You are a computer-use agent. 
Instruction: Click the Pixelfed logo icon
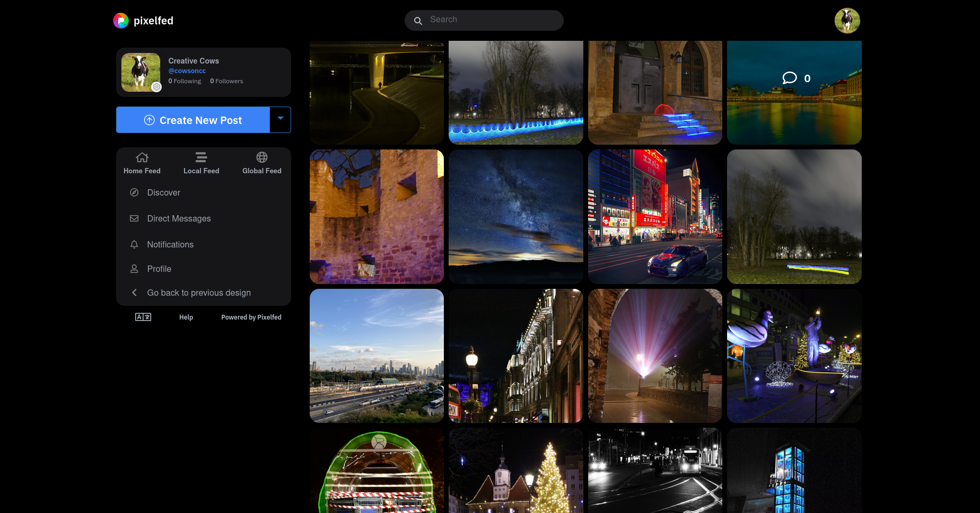click(121, 21)
